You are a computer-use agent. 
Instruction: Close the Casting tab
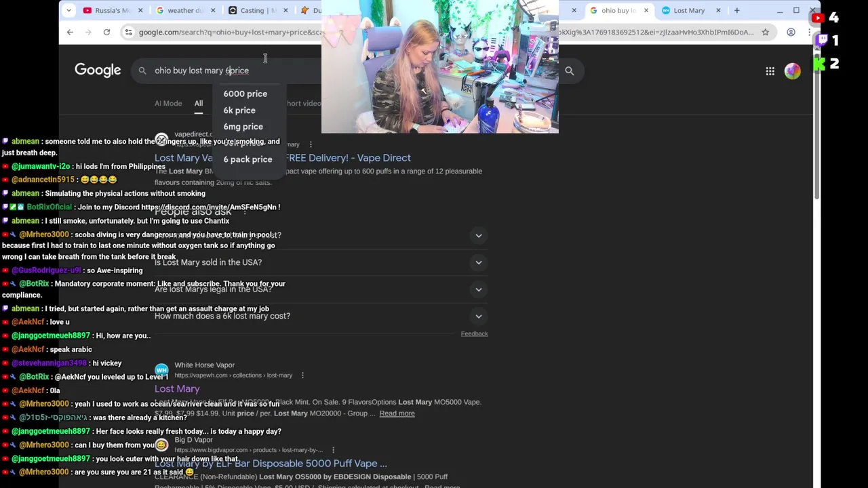285,10
